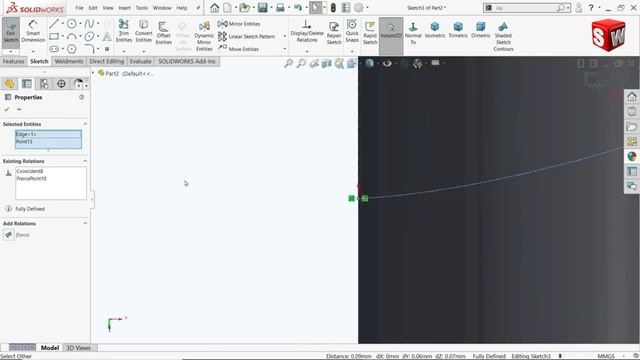Open the Options gear icon
Image resolution: width=640 pixels, height=360 pixels.
click(358, 7)
